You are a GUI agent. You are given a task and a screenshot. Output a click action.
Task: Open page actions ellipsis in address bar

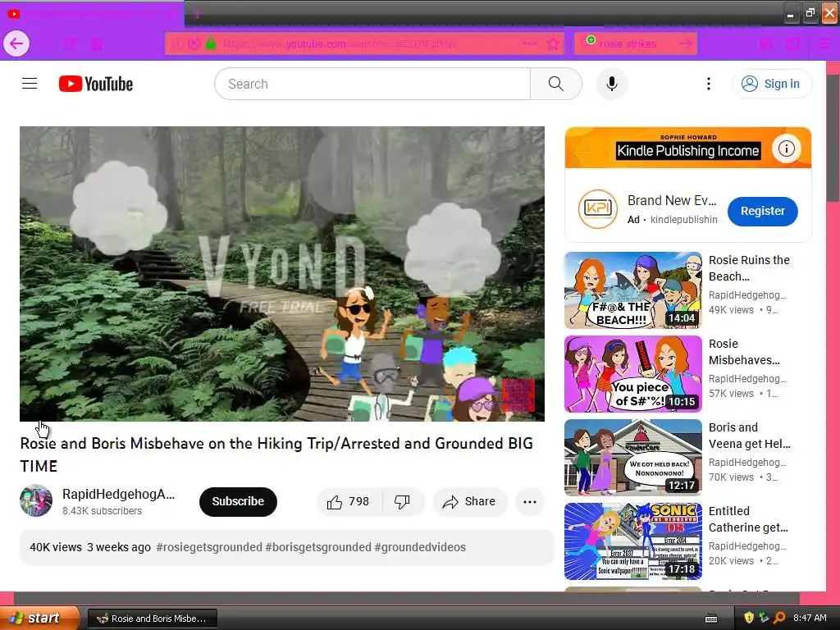[529, 43]
